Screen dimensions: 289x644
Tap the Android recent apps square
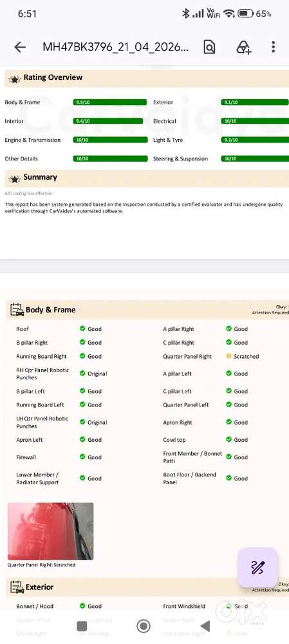[82, 626]
